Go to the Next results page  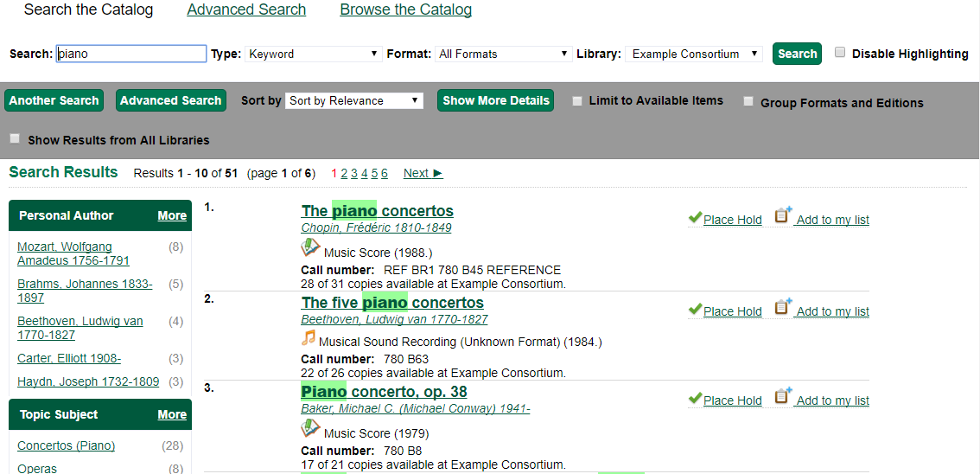423,173
